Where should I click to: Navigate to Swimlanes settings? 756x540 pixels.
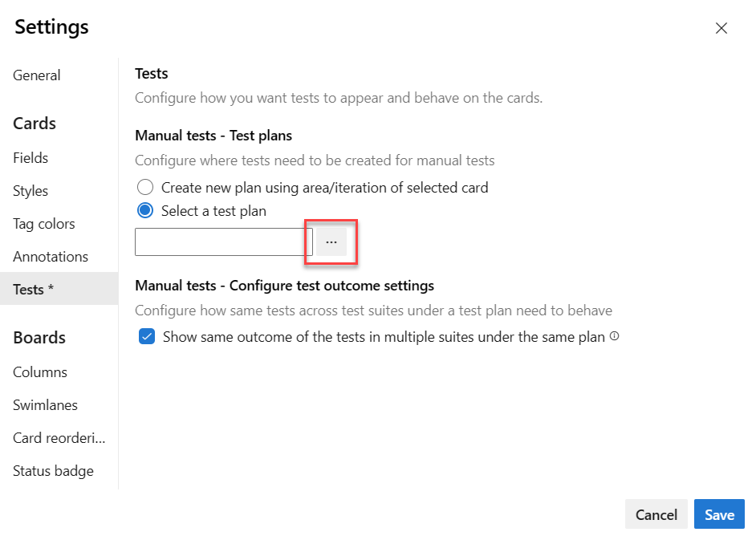[x=45, y=405]
